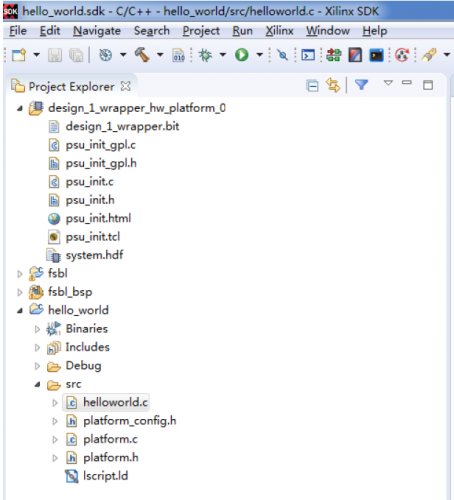The image size is (454, 500).
Task: Open the Build dropdown arrow
Action: point(160,55)
